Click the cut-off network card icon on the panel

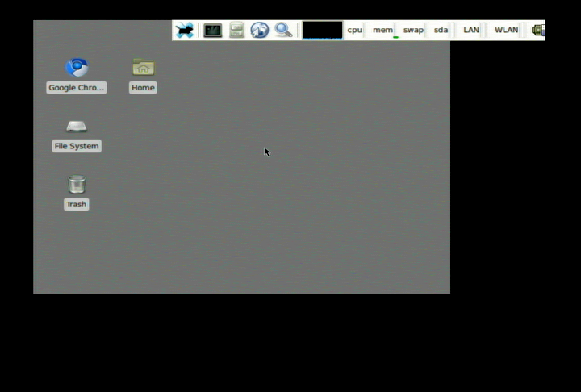coord(538,30)
